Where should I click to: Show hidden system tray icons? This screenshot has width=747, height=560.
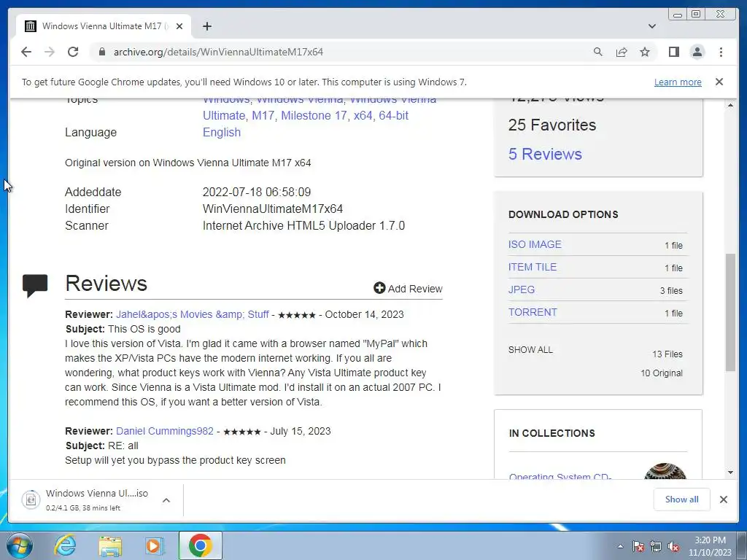point(620,546)
